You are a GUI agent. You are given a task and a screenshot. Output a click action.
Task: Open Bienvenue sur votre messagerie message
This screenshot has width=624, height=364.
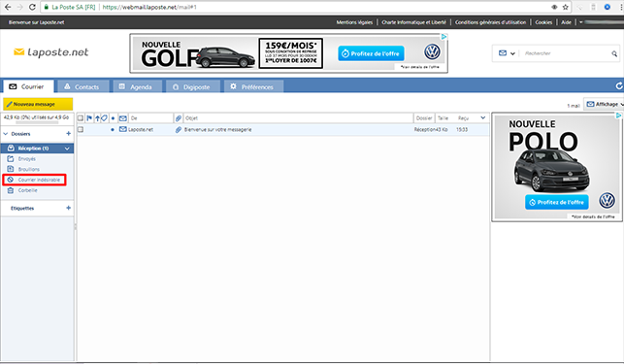217,130
